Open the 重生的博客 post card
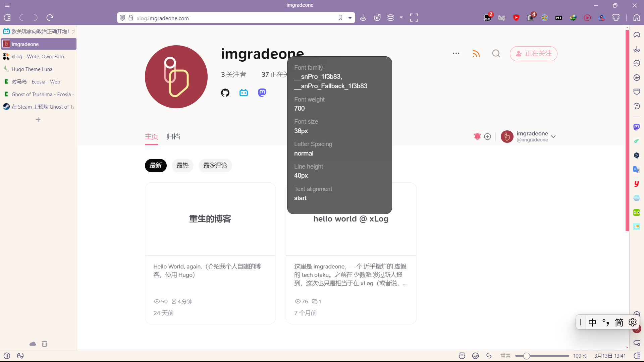The height and width of the screenshot is (362, 644). (210, 253)
